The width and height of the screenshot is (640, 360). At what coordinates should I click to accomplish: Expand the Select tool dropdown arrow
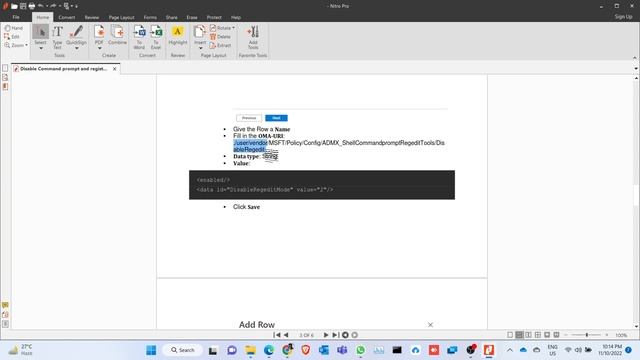[40, 49]
